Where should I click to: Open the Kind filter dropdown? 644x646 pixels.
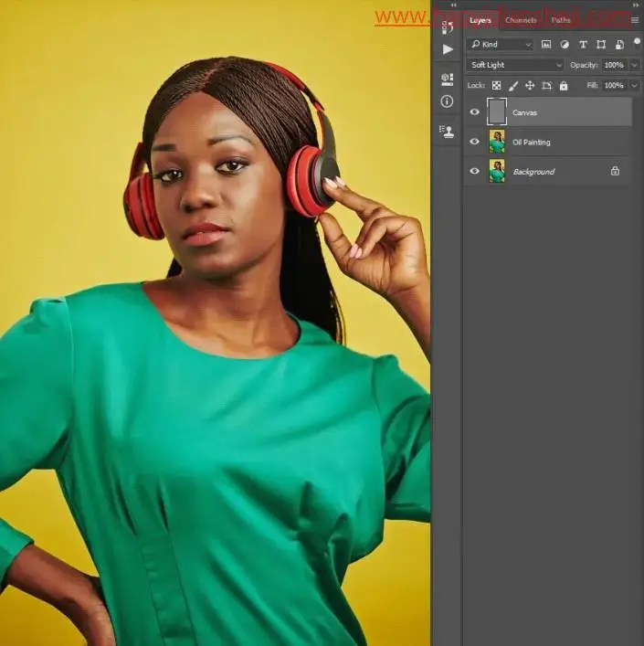point(500,45)
